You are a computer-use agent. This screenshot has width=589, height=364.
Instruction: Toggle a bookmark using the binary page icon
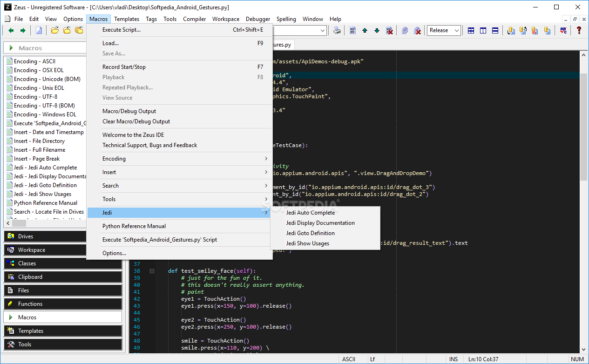[352, 30]
